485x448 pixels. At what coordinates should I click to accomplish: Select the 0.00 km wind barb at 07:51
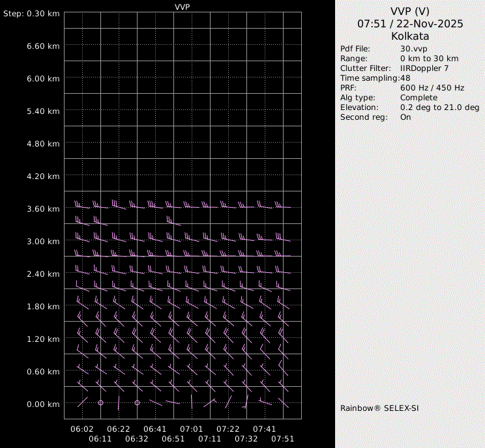(x=285, y=403)
